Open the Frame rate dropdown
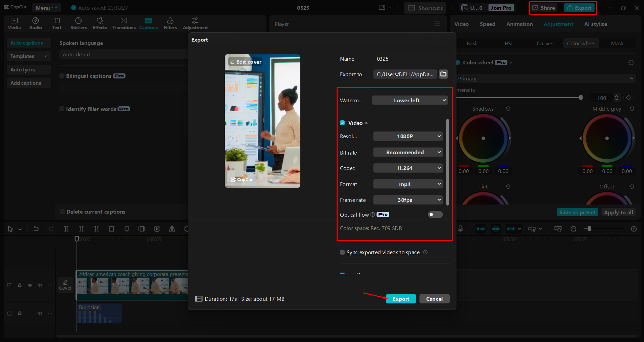Screen dimensions: 644x342 pos(408,200)
